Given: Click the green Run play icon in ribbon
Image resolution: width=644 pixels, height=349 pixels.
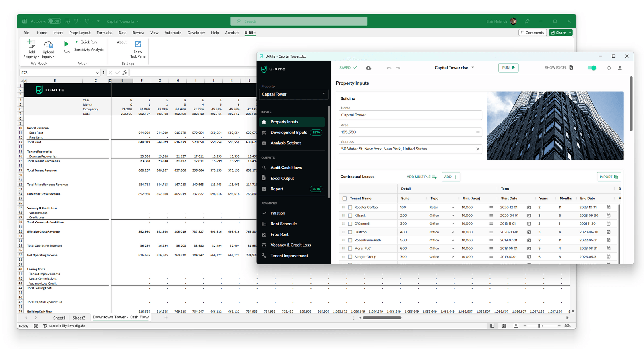Looking at the screenshot, I should (66, 44).
